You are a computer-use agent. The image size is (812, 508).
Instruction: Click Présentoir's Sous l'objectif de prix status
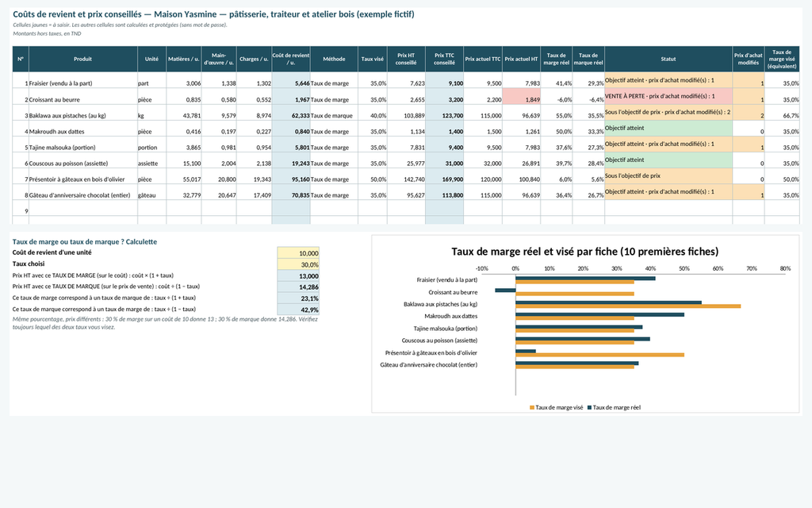(x=668, y=176)
